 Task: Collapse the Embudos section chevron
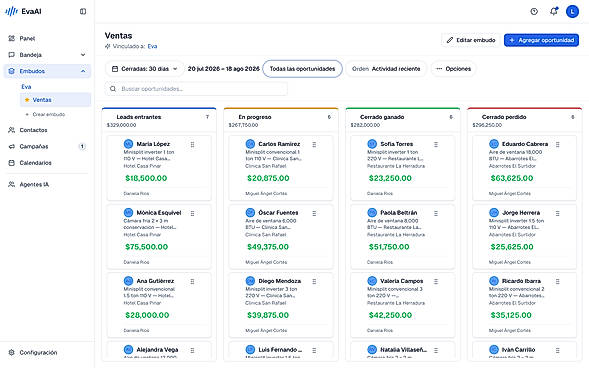(83, 71)
